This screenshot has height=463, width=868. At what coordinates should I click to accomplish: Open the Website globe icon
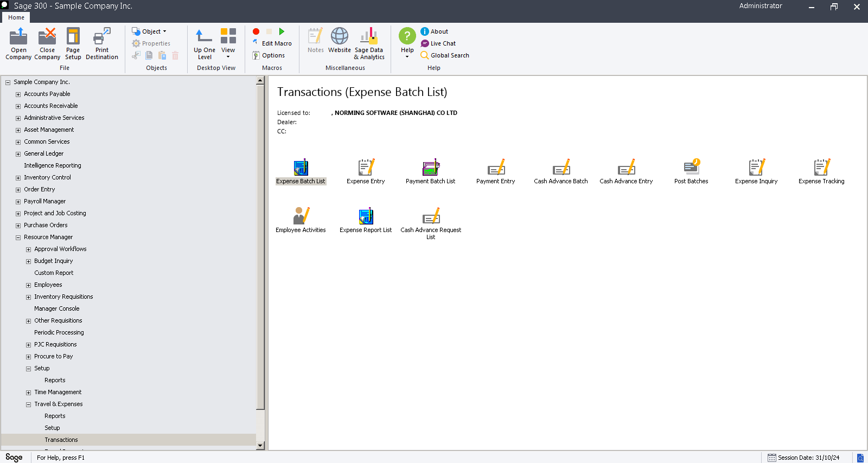[340, 36]
